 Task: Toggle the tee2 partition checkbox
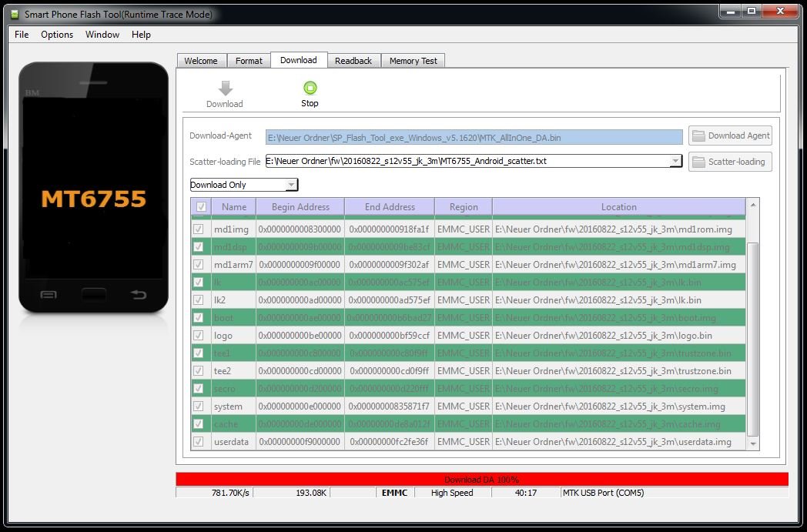pyautogui.click(x=198, y=371)
